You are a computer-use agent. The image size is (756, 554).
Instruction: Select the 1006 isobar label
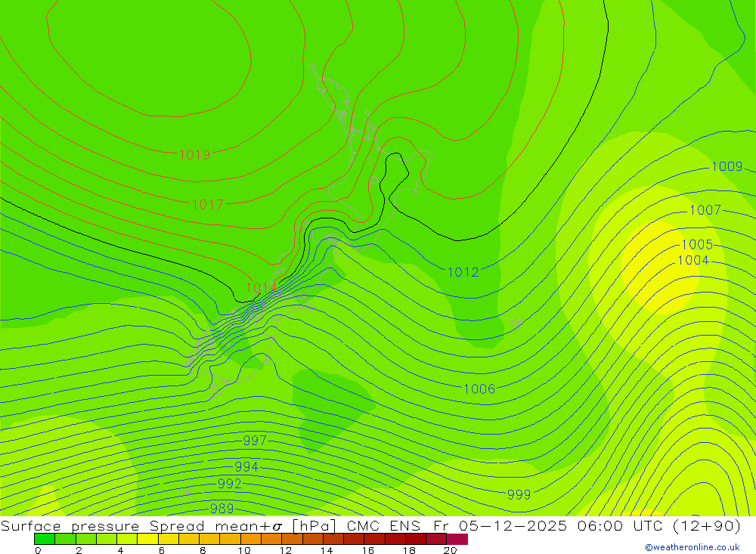[479, 388]
